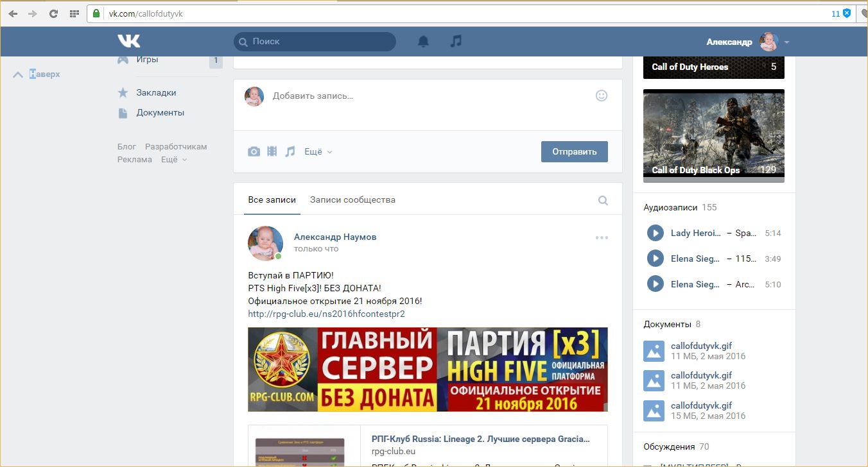Click the blue shield extension icon

point(847,13)
